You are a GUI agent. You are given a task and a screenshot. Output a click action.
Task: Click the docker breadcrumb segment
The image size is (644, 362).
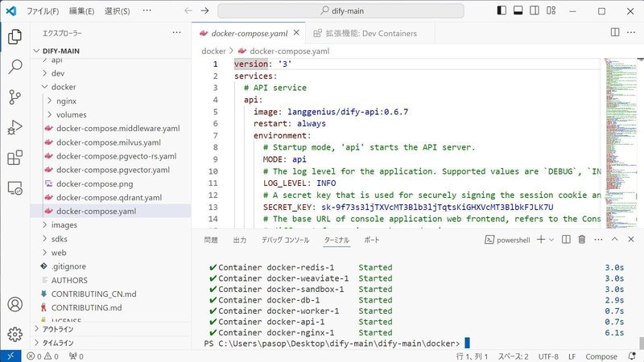pyautogui.click(x=213, y=51)
